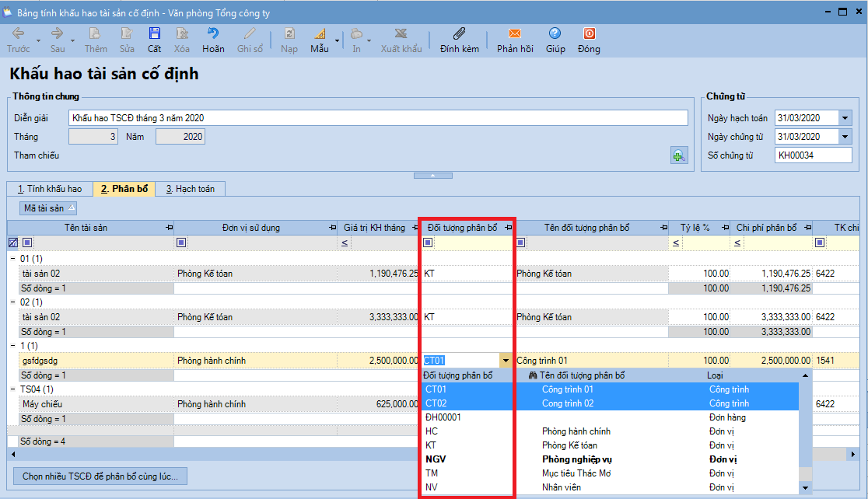Select TM Mục tiêu Thác Mơ entry

610,473
